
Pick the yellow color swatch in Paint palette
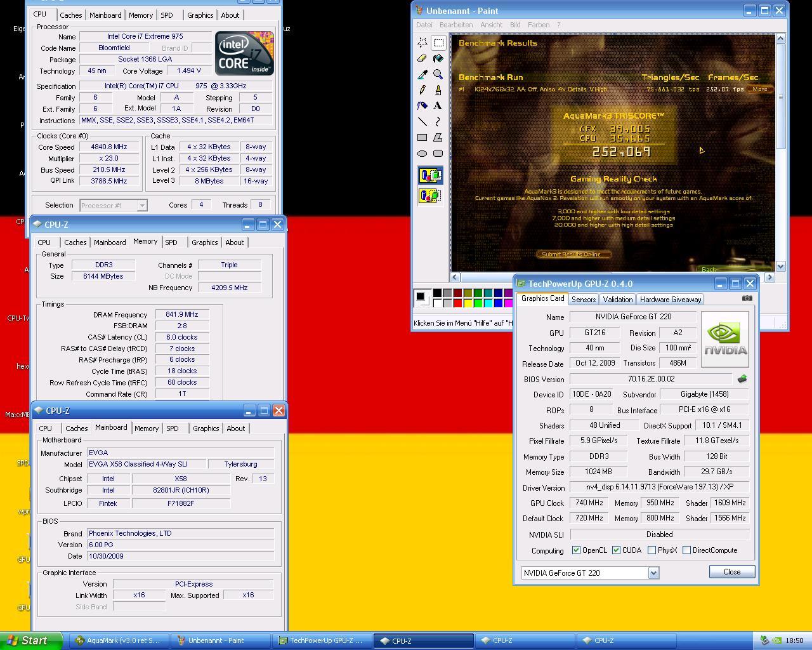coord(468,303)
